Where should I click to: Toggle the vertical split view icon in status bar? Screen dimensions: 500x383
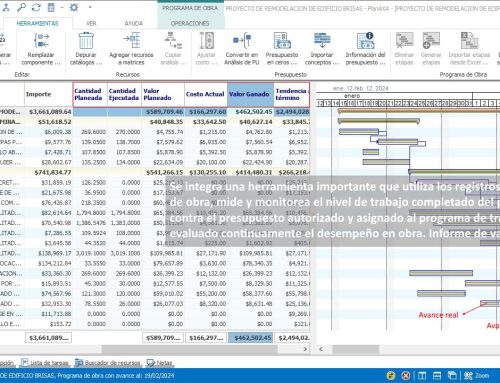click(422, 376)
